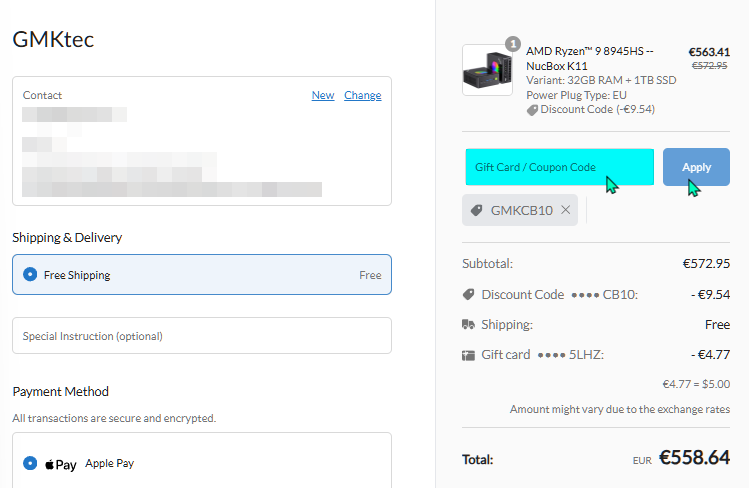This screenshot has height=488, width=749.
Task: Select Free Shipping radio option
Action: click(x=30, y=275)
